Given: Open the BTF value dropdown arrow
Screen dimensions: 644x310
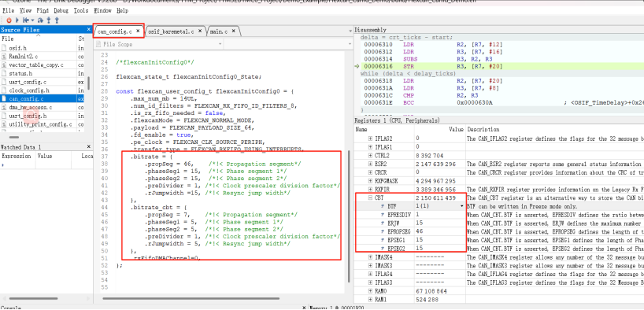Looking at the screenshot, I should [x=462, y=206].
